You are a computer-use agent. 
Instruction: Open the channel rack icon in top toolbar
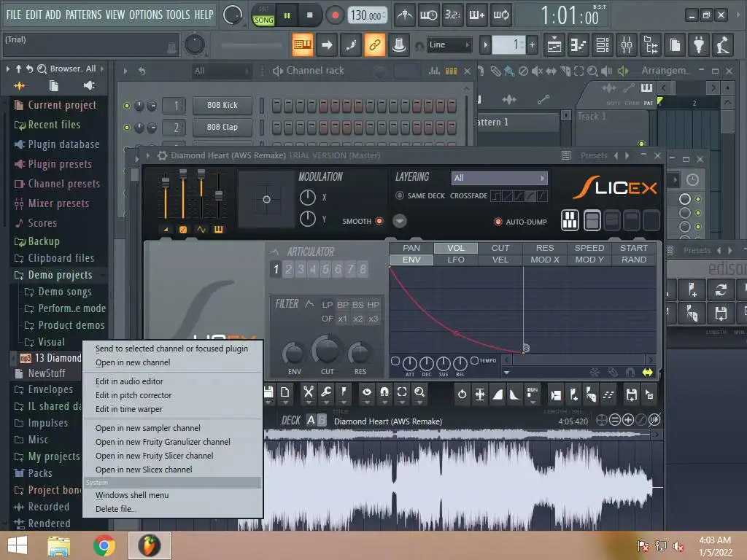(x=603, y=44)
